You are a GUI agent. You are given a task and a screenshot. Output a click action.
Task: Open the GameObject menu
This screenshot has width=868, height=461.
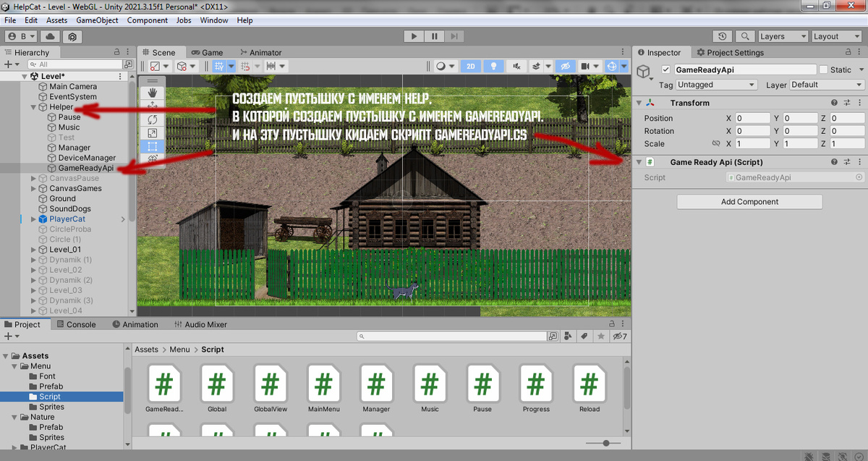(97, 20)
